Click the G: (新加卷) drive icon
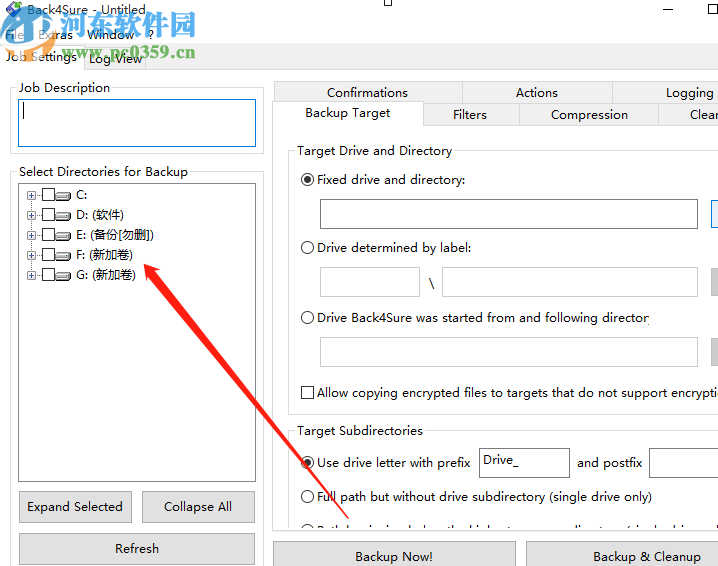718x566 pixels. tap(64, 275)
